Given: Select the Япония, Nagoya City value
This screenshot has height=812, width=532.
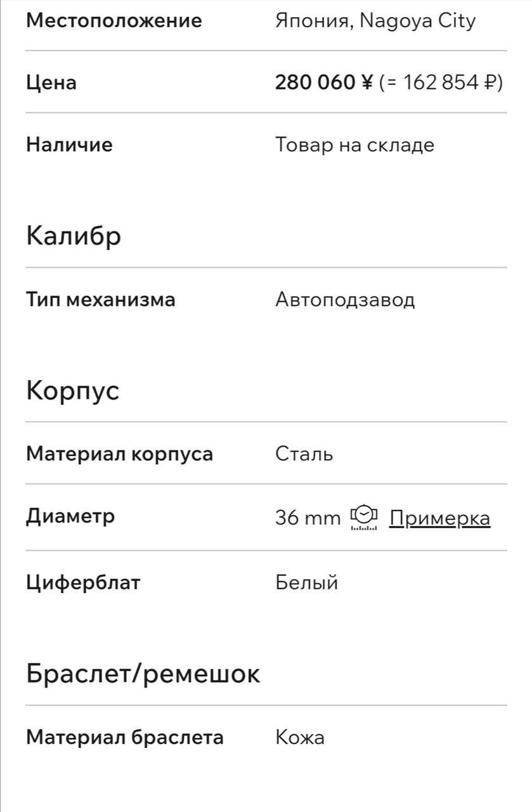Looking at the screenshot, I should coord(375,22).
